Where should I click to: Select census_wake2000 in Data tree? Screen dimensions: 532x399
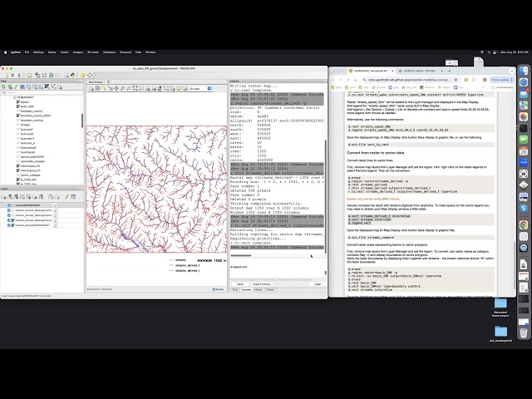click(x=32, y=157)
